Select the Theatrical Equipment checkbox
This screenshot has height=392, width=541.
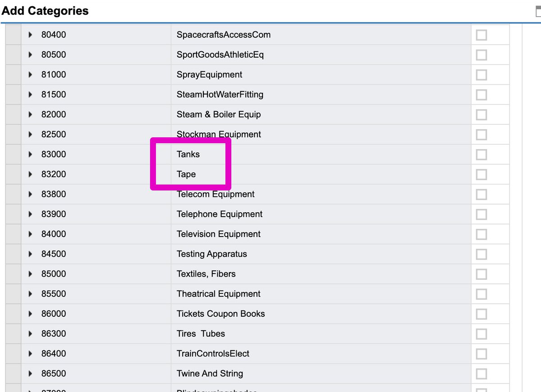[x=481, y=294]
